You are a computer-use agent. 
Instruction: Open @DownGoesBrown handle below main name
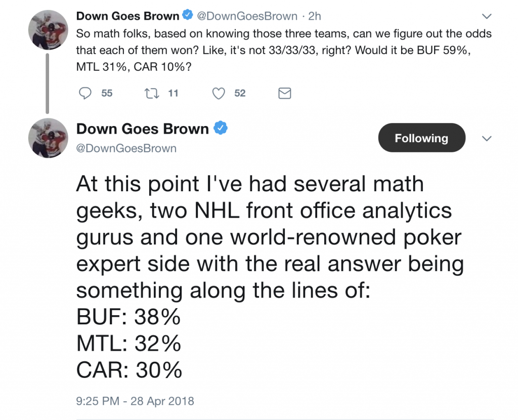coord(126,148)
